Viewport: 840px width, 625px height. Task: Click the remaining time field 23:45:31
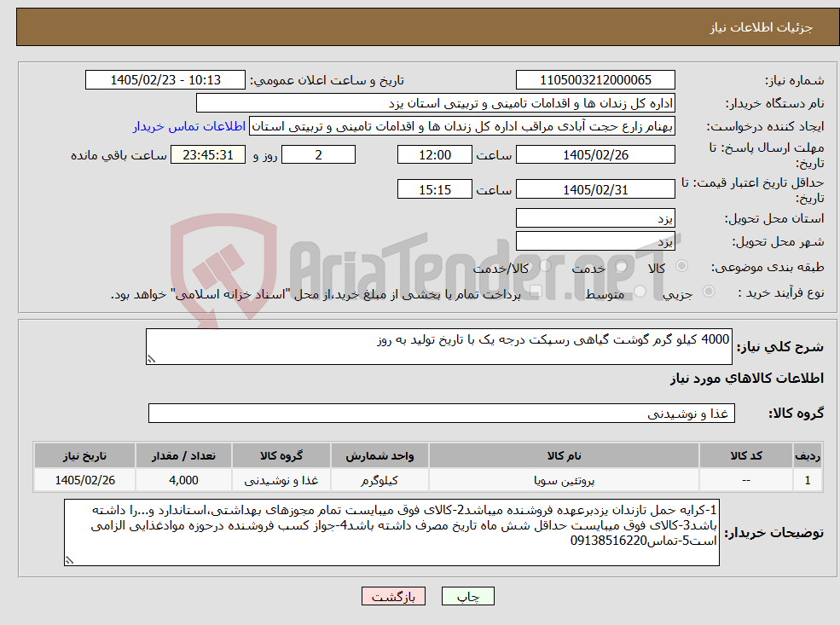[x=208, y=155]
